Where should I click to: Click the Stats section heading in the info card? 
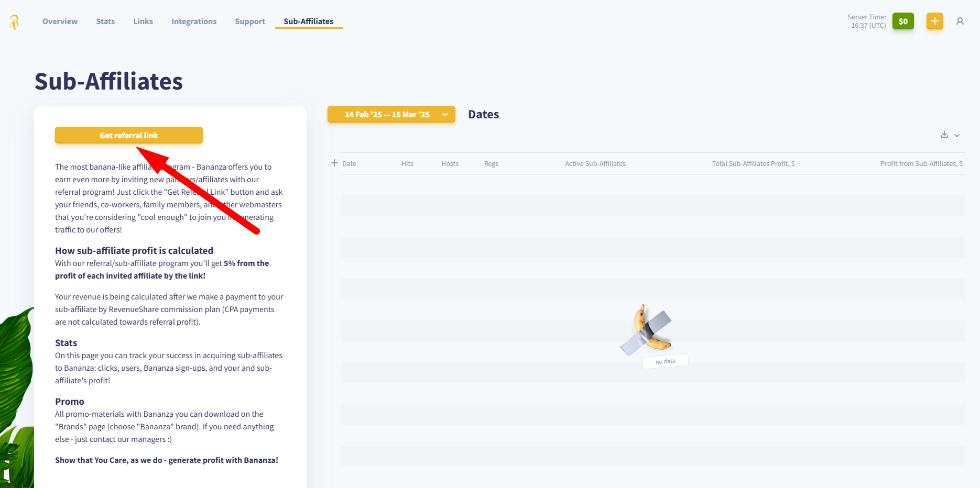[x=66, y=342]
